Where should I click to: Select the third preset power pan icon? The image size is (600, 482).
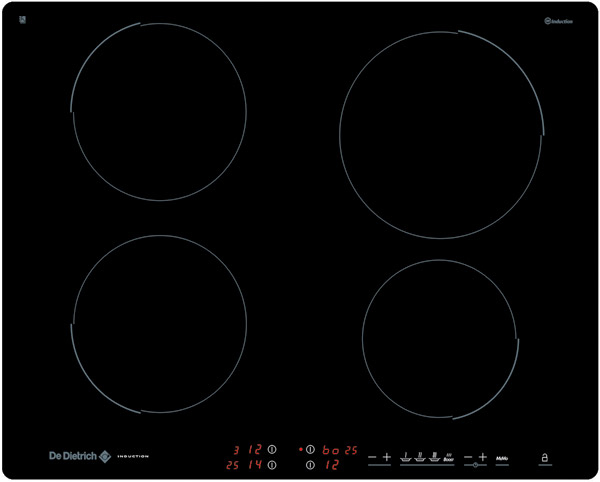(x=434, y=457)
